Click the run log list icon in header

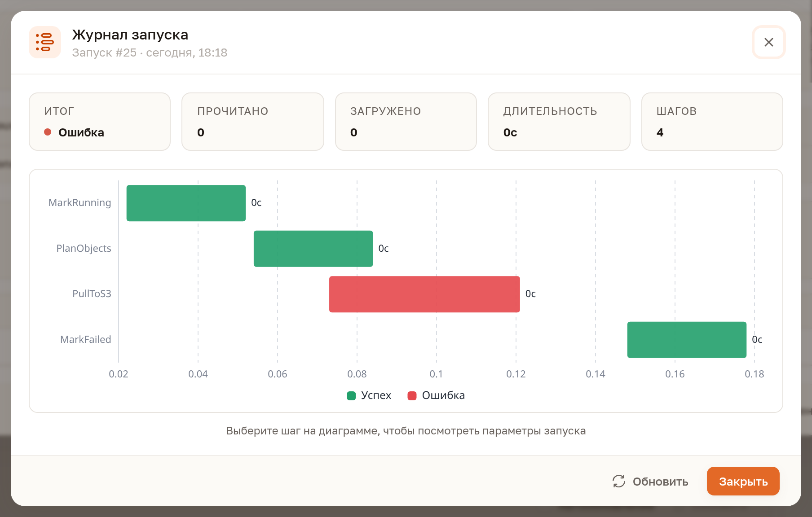point(45,42)
